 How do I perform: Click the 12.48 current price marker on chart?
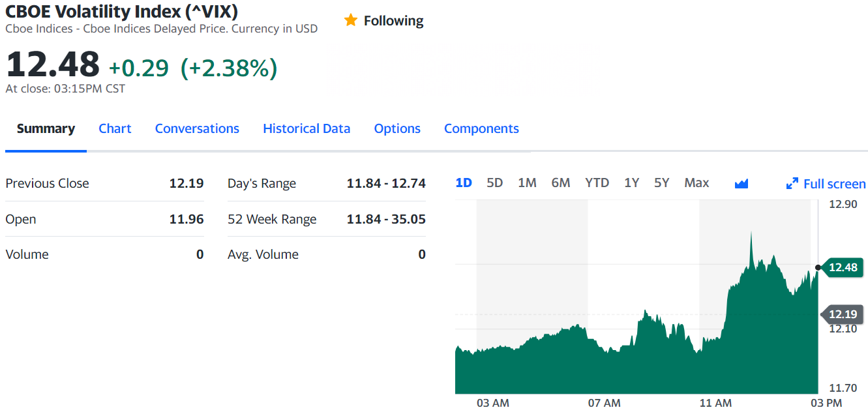pyautogui.click(x=842, y=267)
